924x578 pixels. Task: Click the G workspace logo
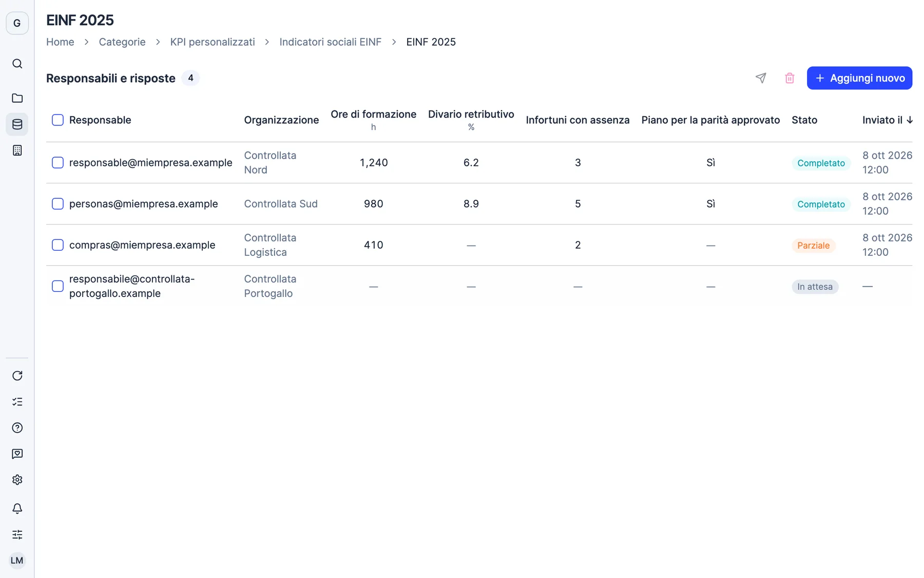17,23
